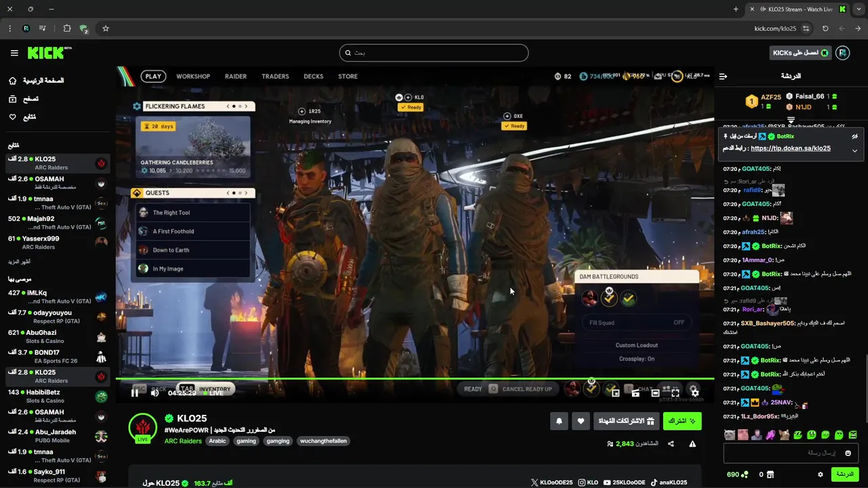868x488 pixels.
Task: Toggle follow with the heart button
Action: (x=580, y=421)
